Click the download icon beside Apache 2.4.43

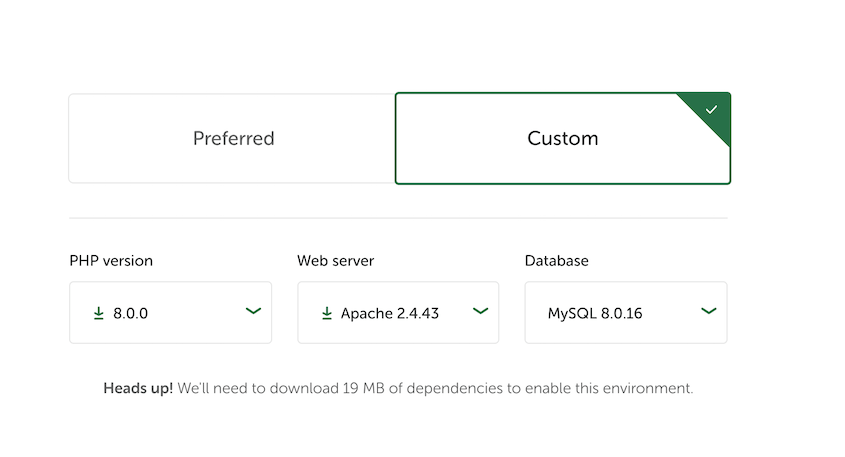point(327,313)
